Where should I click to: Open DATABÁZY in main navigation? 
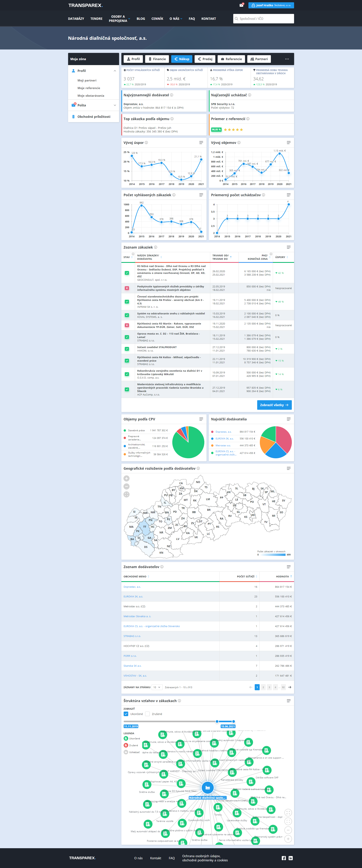pyautogui.click(x=76, y=18)
